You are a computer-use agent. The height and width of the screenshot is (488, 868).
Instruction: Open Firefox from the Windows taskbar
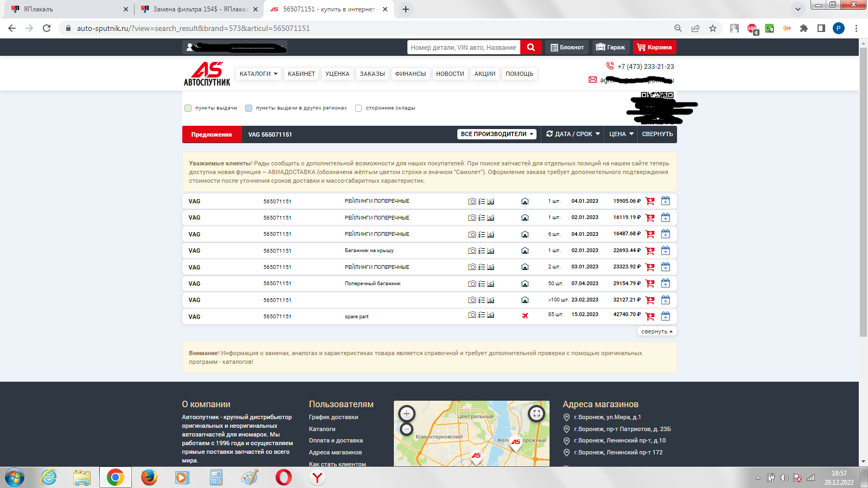(149, 477)
